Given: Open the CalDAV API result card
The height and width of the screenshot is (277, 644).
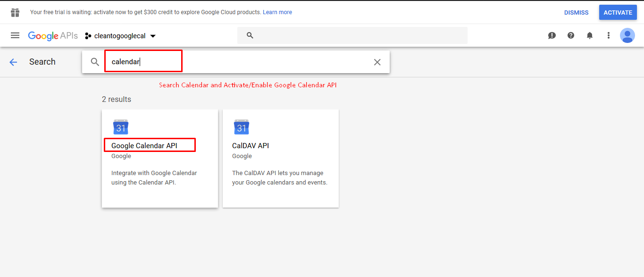Looking at the screenshot, I should (x=281, y=159).
